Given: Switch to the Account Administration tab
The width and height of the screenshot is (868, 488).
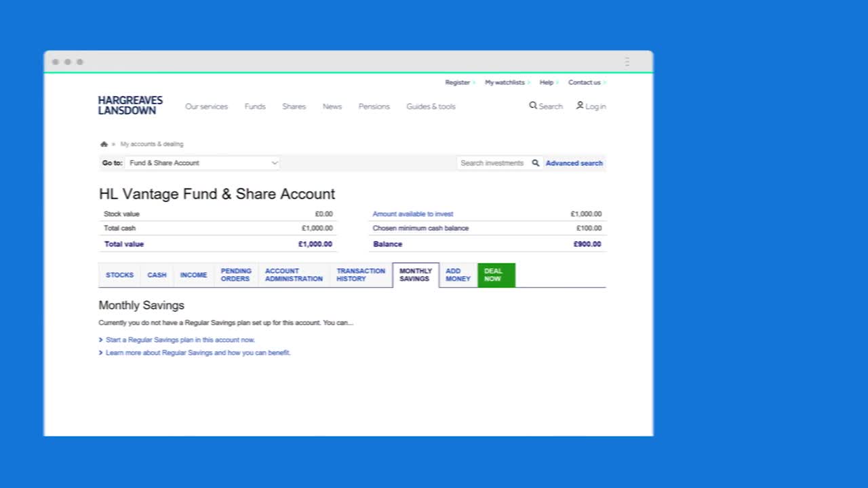Looking at the screenshot, I should pyautogui.click(x=294, y=275).
